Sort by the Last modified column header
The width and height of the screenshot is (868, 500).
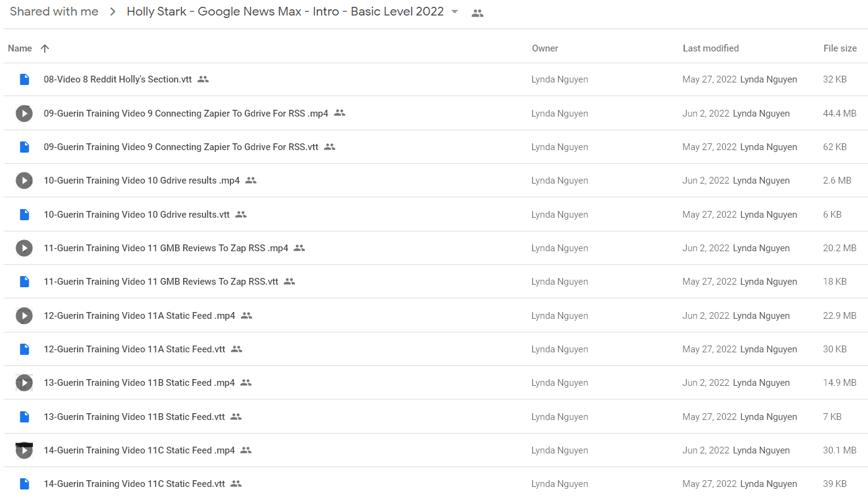711,48
